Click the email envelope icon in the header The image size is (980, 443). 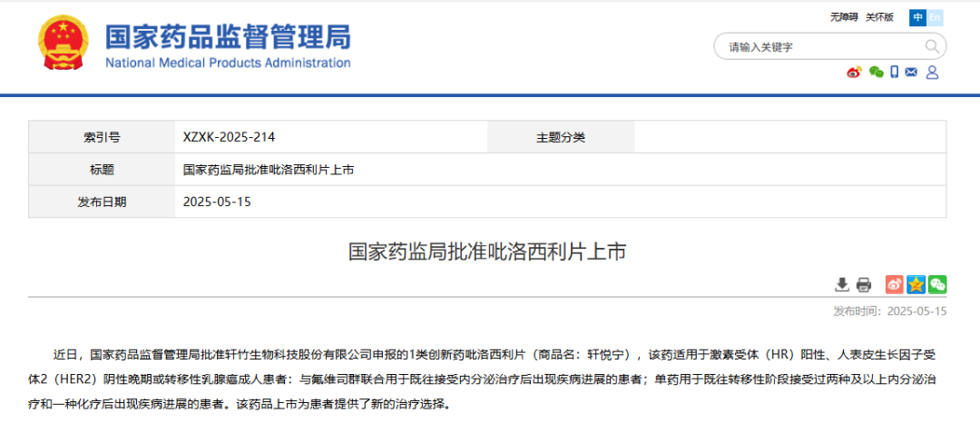click(x=911, y=73)
